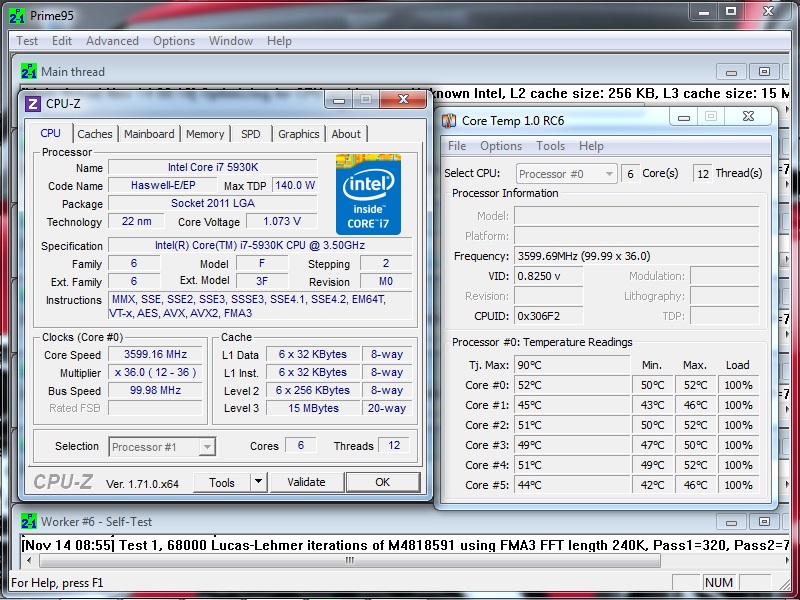The height and width of the screenshot is (600, 800).
Task: Click the Worker #6 Lucas-Lehmer test log line
Action: tap(406, 545)
